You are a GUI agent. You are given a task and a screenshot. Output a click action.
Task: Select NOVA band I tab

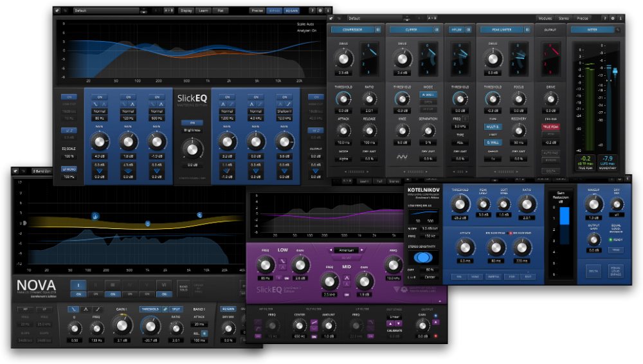click(x=78, y=285)
